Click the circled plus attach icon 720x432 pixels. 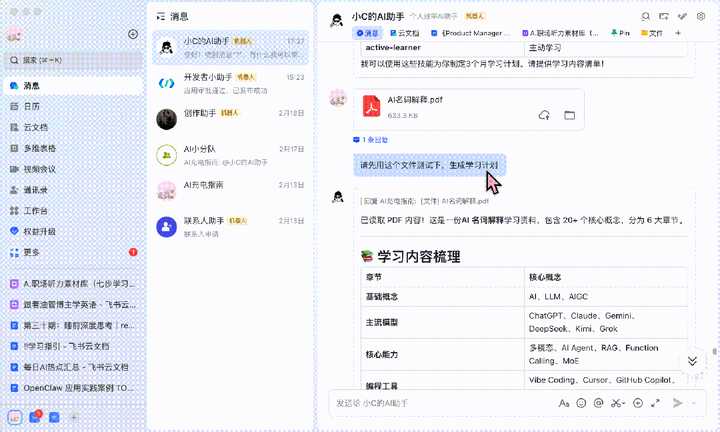coord(638,403)
